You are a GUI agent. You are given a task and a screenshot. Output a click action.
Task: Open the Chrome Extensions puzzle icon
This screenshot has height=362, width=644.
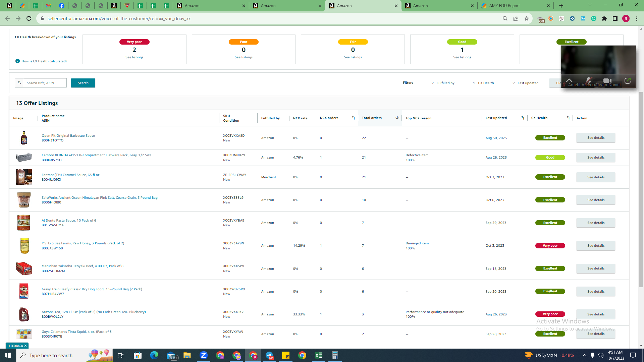604,18
